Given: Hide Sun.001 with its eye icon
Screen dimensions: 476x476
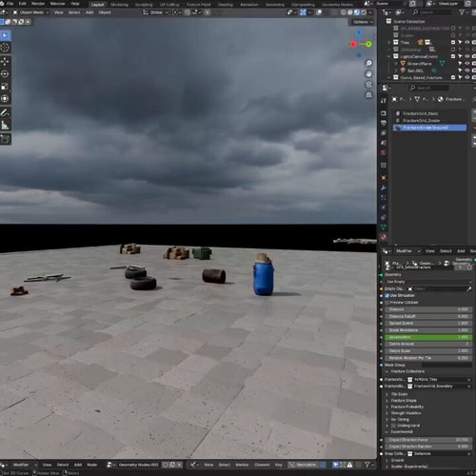Looking at the screenshot, I should coord(467,70).
